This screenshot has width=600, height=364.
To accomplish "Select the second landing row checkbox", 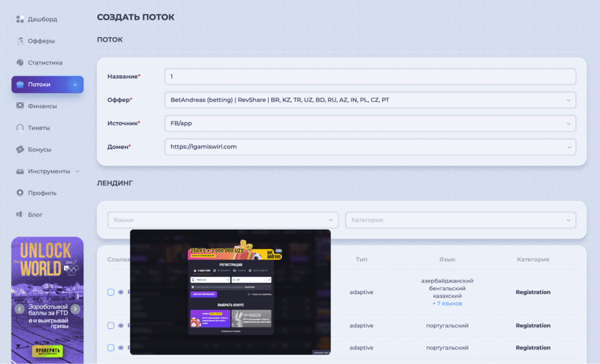I will pyautogui.click(x=111, y=326).
